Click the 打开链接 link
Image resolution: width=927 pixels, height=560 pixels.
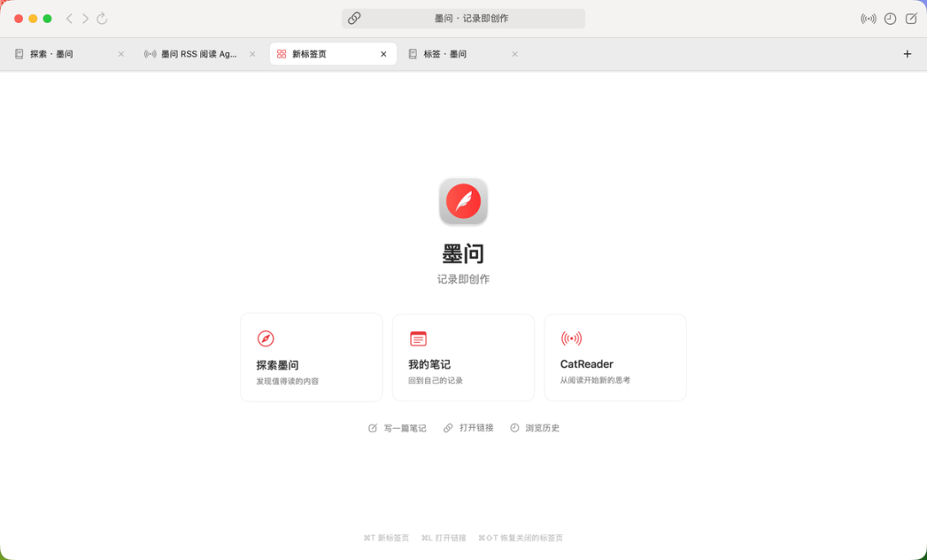click(x=469, y=428)
